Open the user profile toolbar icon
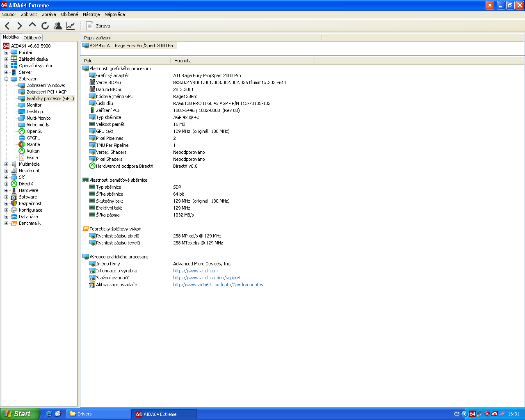This screenshot has height=420, width=525. [58, 26]
